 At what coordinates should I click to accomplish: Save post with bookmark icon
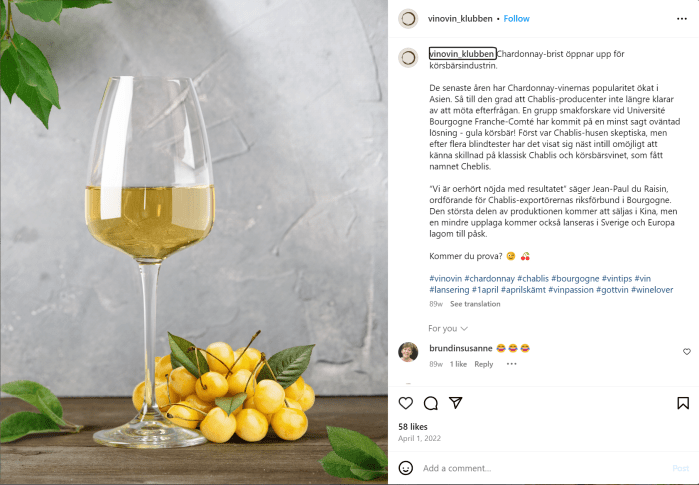click(683, 403)
